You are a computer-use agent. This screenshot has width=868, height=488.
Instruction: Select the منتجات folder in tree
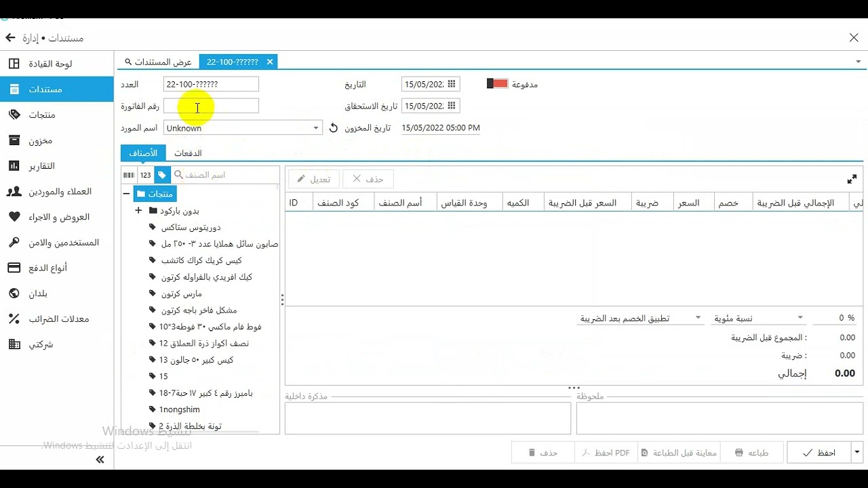coord(155,194)
